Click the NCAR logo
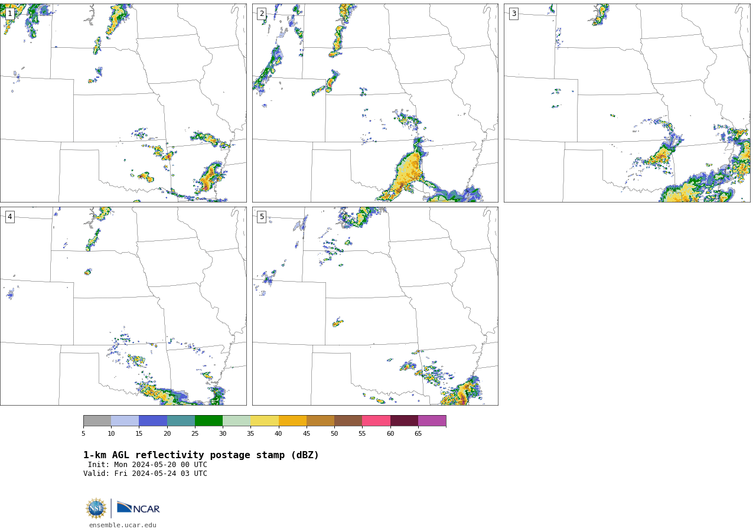Image resolution: width=756 pixels, height=532 pixels. (x=138, y=508)
